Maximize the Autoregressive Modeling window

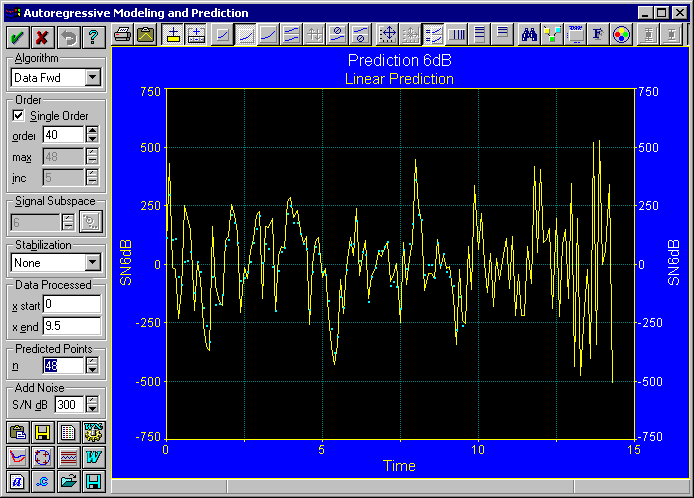point(662,12)
